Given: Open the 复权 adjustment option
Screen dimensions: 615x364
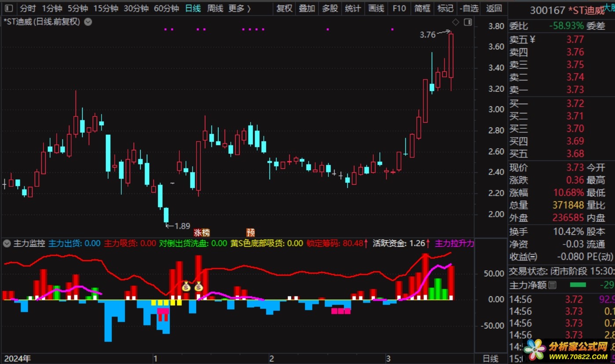Looking at the screenshot, I should coord(284,8).
